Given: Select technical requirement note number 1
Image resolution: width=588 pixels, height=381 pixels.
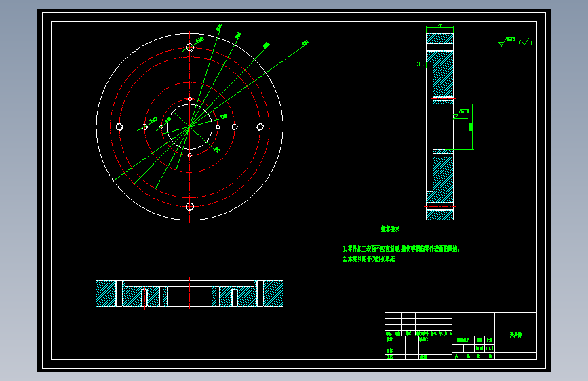Looking at the screenshot, I should (401, 249).
